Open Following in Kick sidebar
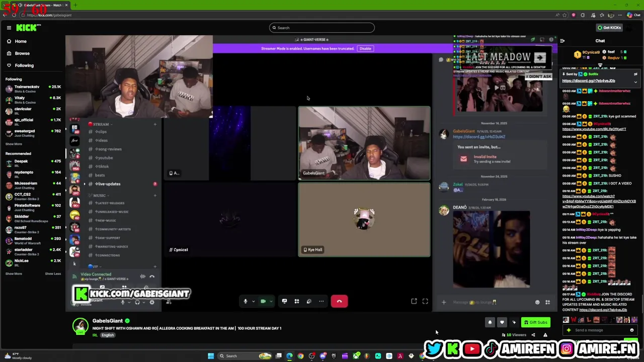This screenshot has height=362, width=644. (x=24, y=65)
